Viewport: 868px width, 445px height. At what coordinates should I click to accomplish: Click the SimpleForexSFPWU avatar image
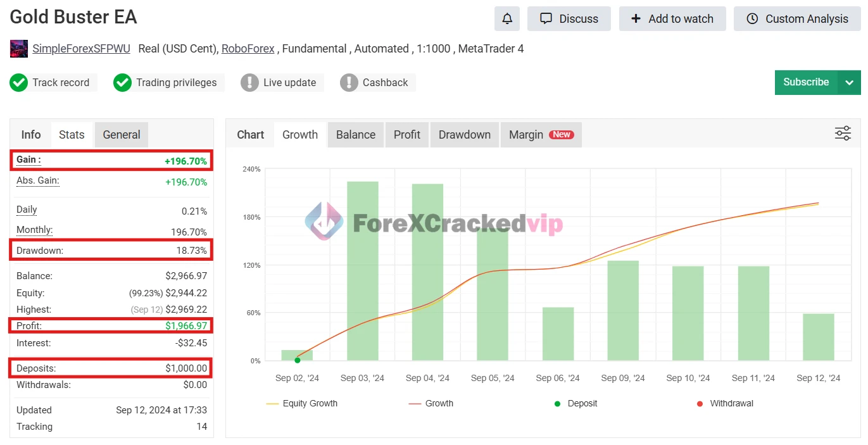19,49
